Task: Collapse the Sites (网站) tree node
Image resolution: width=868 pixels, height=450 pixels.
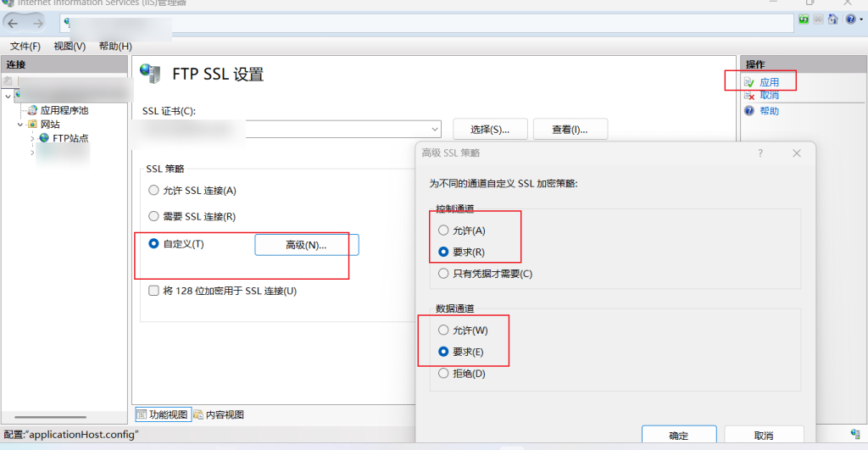Action: pyautogui.click(x=20, y=125)
